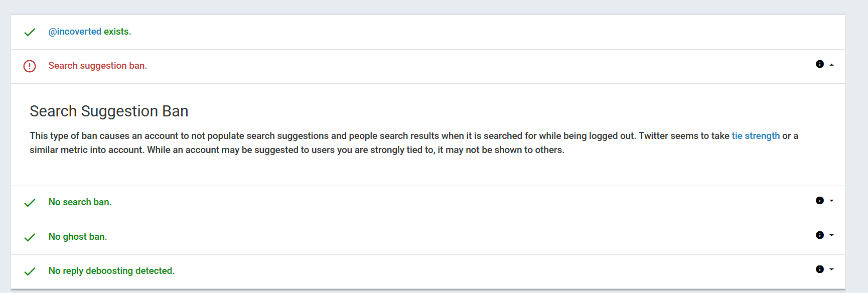The image size is (868, 293).
Task: Click the red warning icon for suggestion ban
Action: click(x=30, y=66)
